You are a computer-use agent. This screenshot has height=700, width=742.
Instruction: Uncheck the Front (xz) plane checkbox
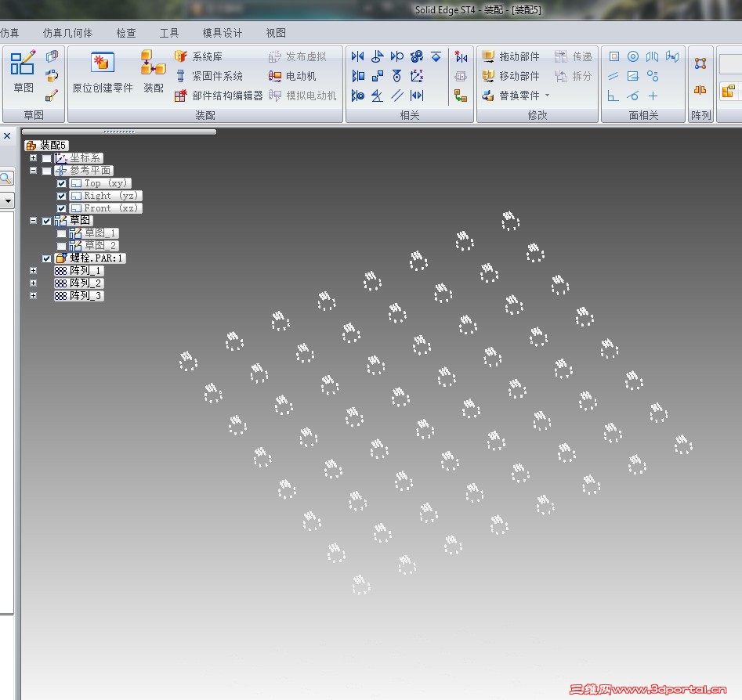coord(62,208)
